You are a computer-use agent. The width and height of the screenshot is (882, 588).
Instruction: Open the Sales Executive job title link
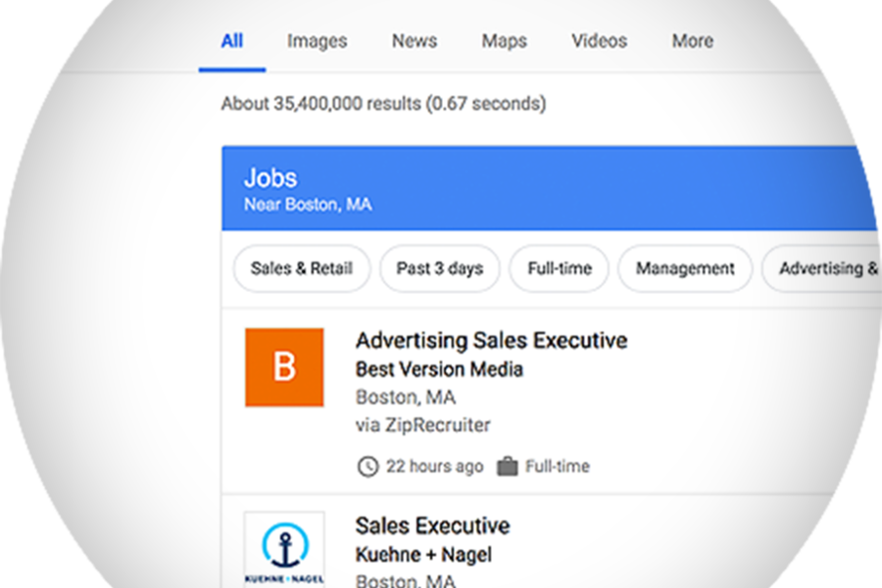[x=432, y=526]
